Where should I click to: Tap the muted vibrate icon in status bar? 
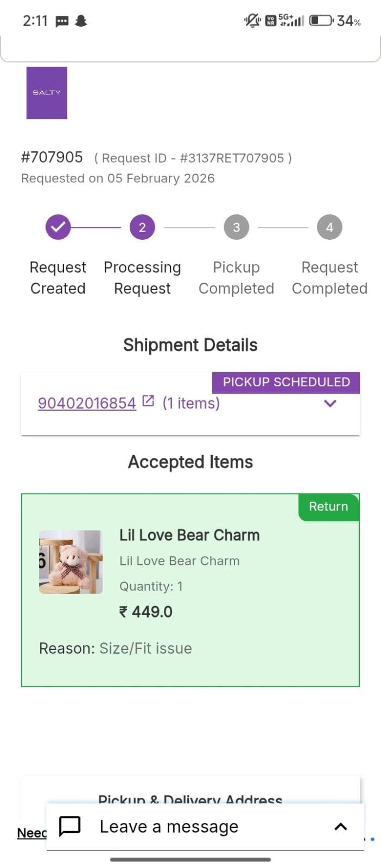point(252,21)
